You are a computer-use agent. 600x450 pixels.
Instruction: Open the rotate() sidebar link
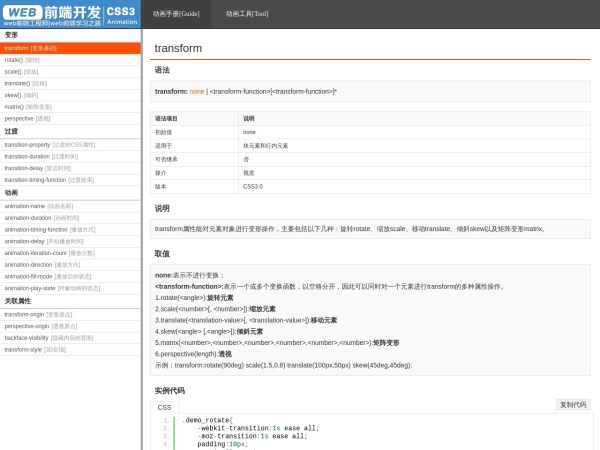(x=22, y=60)
